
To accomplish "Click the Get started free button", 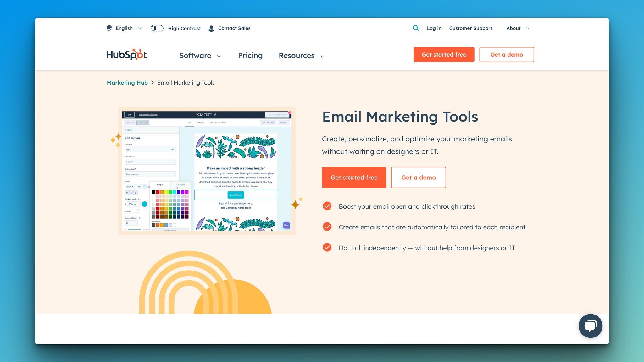I will [x=354, y=177].
